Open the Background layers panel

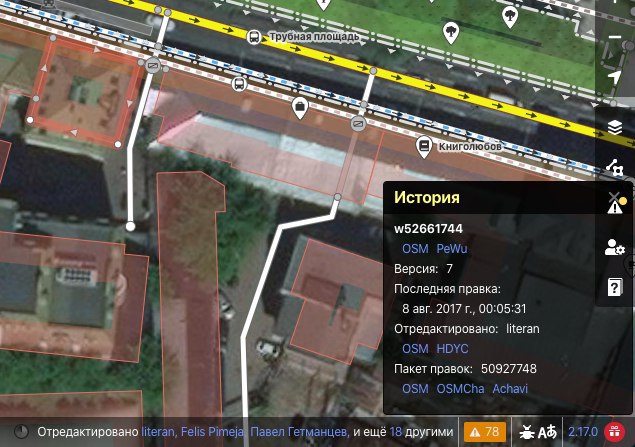point(615,127)
